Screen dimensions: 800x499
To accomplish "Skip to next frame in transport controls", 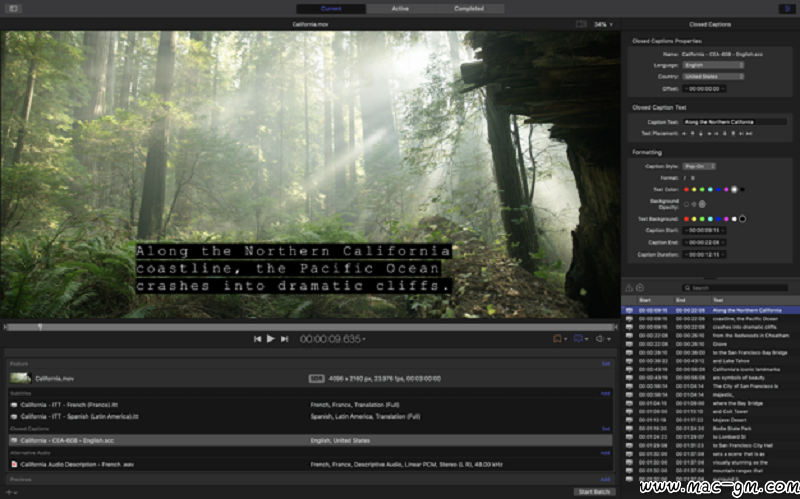I will pyautogui.click(x=285, y=339).
